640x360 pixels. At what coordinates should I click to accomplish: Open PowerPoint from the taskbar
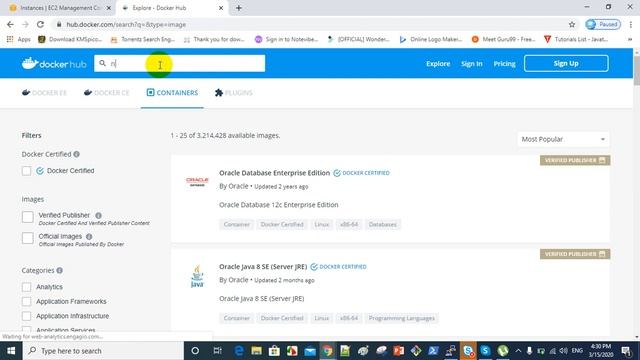coord(398,351)
